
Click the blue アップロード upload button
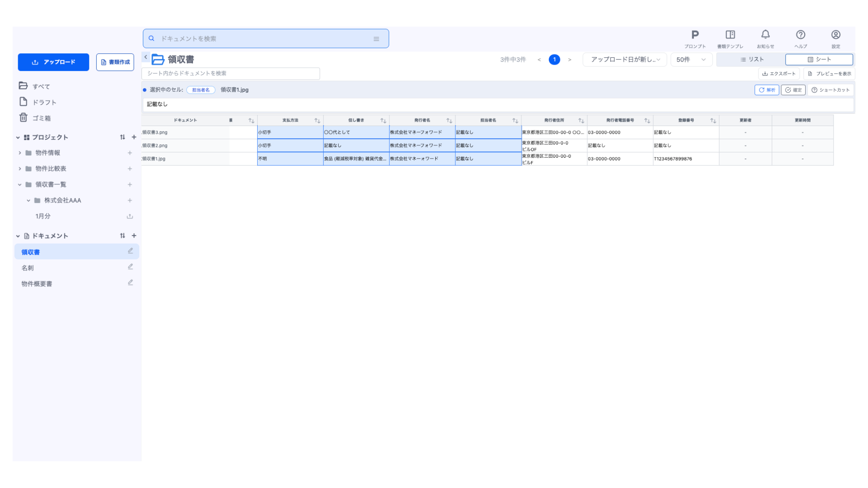pyautogui.click(x=53, y=62)
